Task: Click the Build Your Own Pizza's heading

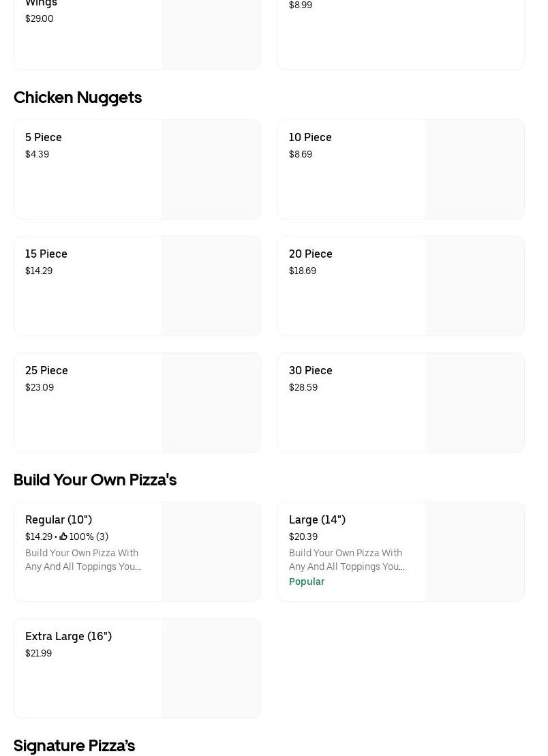Action: (95, 480)
